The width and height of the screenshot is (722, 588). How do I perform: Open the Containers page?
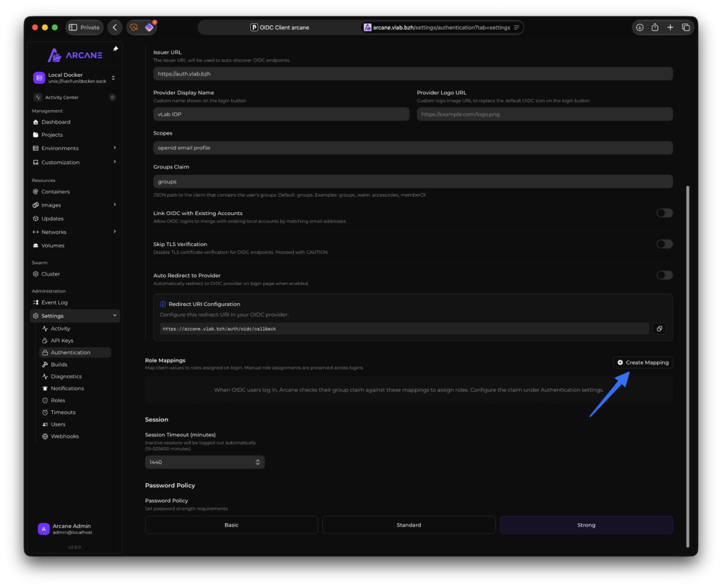click(55, 192)
